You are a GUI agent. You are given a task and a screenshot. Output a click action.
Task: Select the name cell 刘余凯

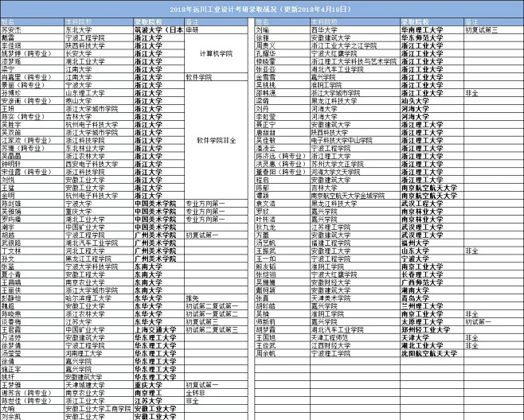tap(33, 417)
